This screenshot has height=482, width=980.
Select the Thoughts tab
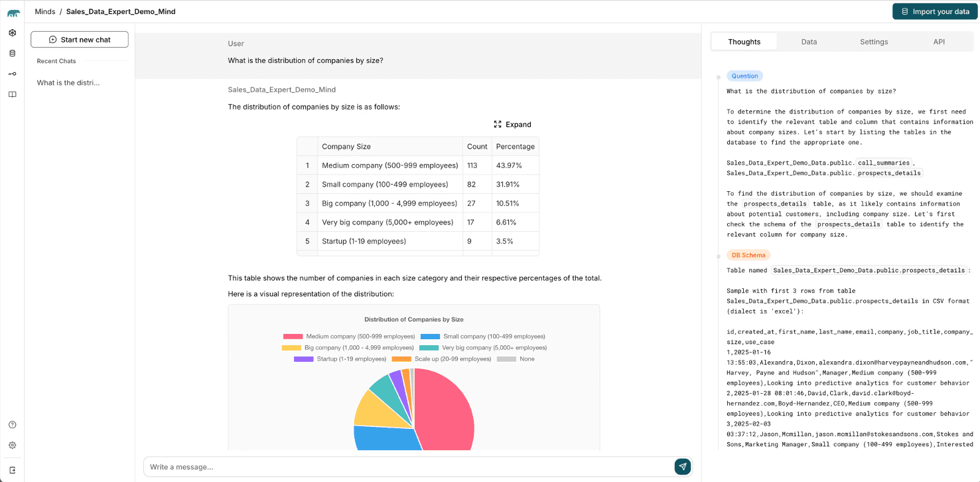(744, 41)
